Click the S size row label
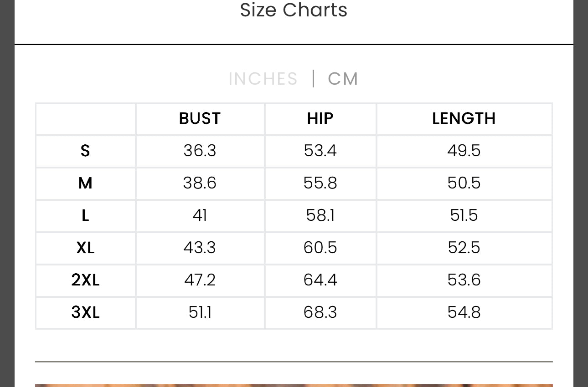 pyautogui.click(x=85, y=151)
